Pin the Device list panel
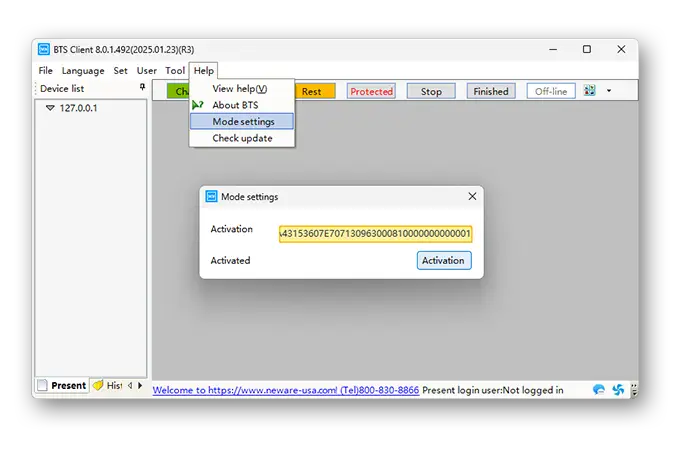This screenshot has width=683, height=450. 142,88
